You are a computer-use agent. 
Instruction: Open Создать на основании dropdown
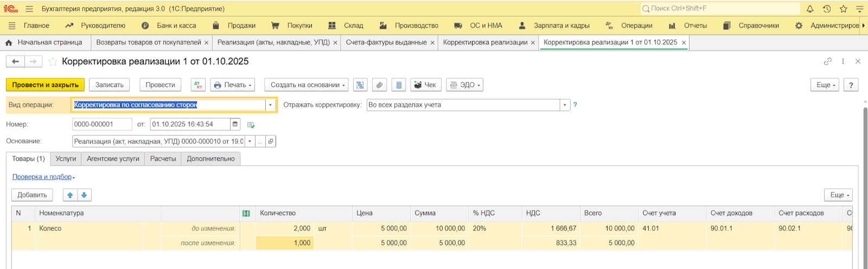[308, 85]
